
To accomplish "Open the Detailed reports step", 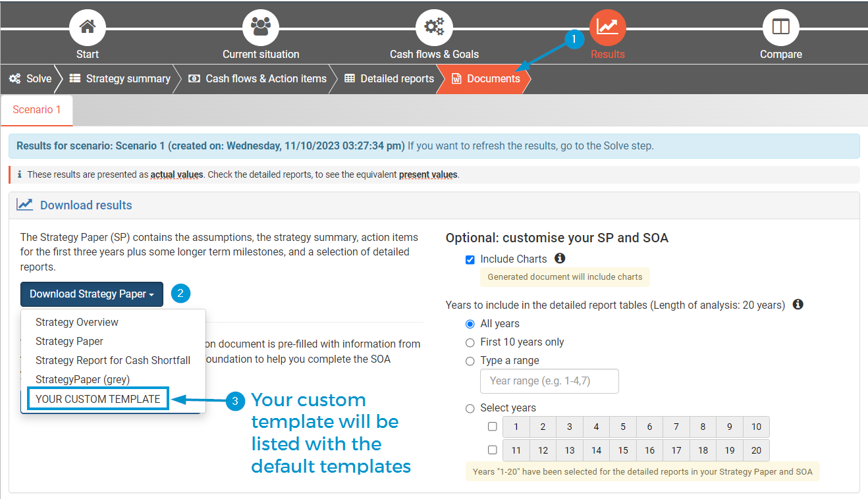I will (389, 78).
